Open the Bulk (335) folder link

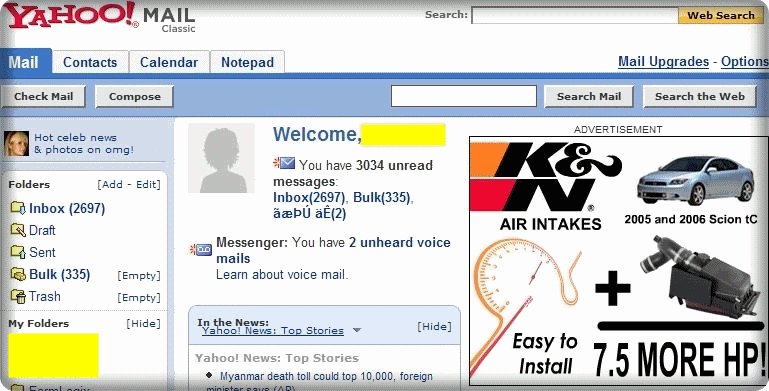(x=59, y=274)
